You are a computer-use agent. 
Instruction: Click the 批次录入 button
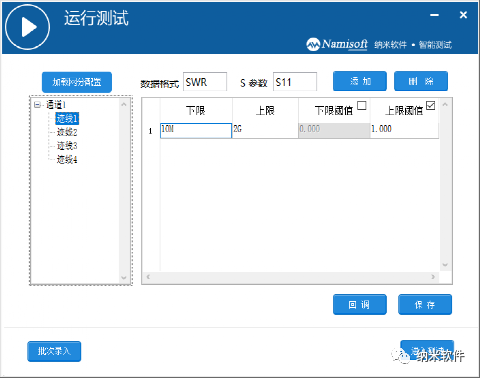(54, 351)
